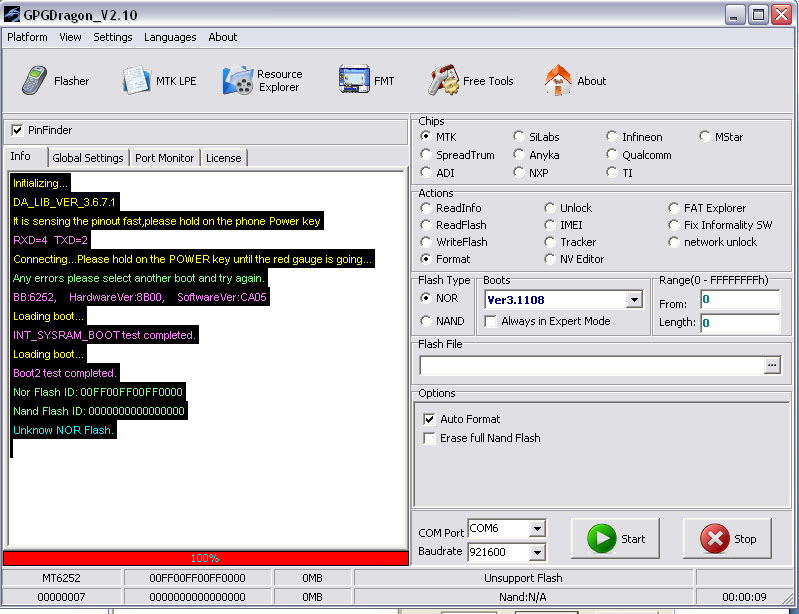Disable the Auto Format option
This screenshot has height=614, width=799.
coord(429,419)
